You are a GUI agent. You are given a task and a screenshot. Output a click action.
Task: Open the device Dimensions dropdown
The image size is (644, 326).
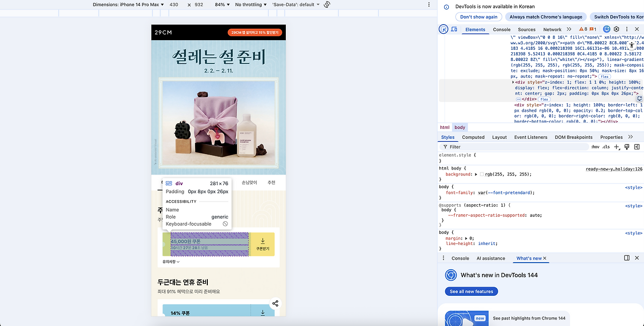pyautogui.click(x=128, y=5)
